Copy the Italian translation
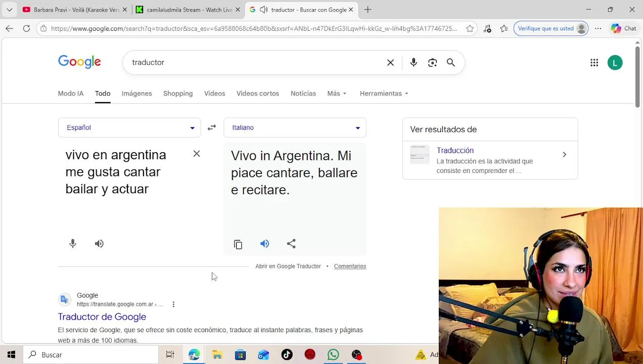Screen dimensions: 643x364 pyautogui.click(x=238, y=244)
